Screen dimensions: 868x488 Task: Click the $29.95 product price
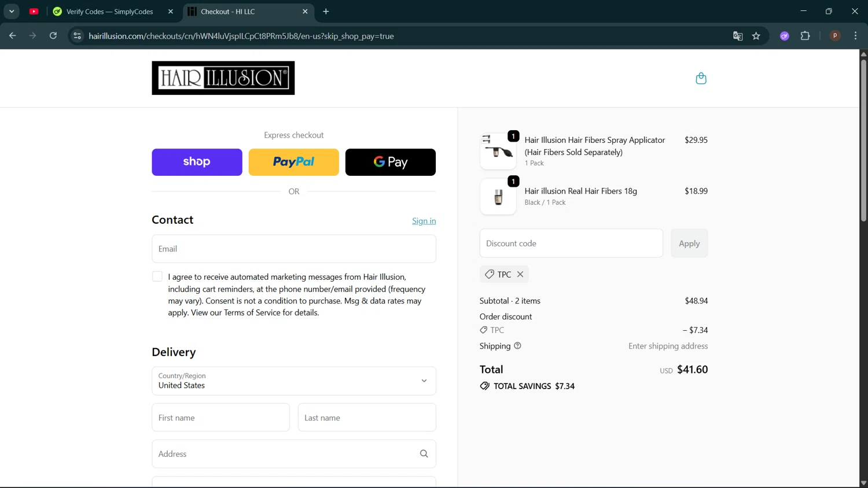pos(696,140)
